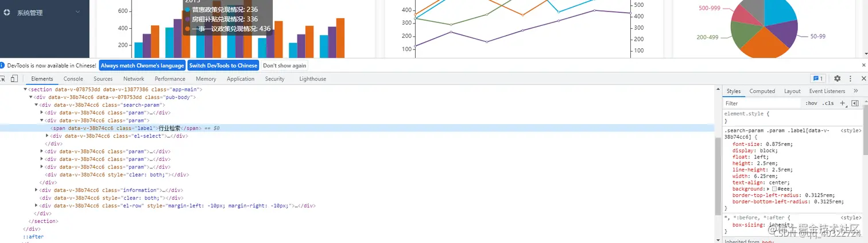Click tooltip entry 一事一议政策兑现情况: 436
This screenshot has height=243, width=868.
tap(227, 28)
